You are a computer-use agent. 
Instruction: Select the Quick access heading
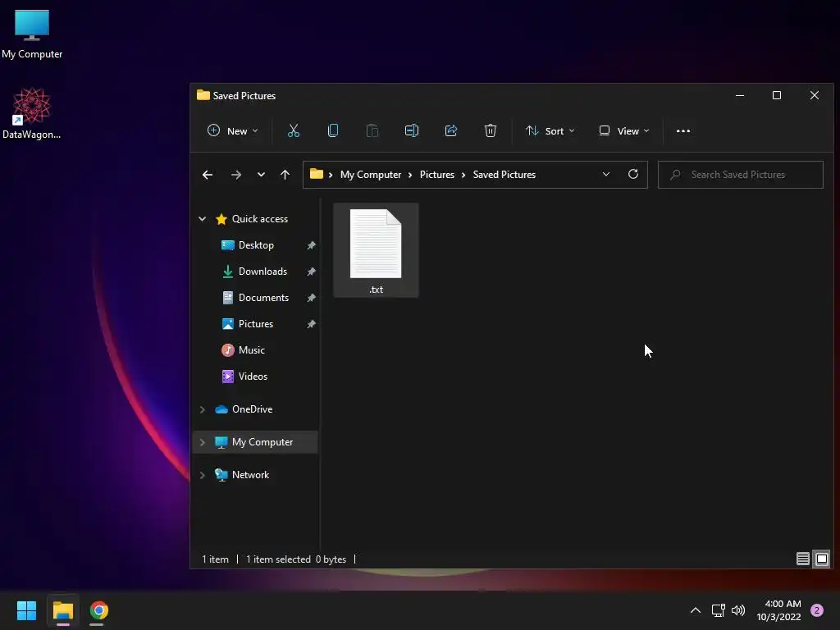260,218
